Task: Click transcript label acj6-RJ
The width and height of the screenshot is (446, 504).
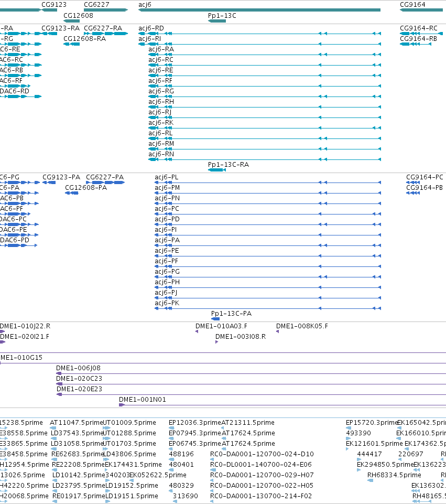Action: pos(160,112)
